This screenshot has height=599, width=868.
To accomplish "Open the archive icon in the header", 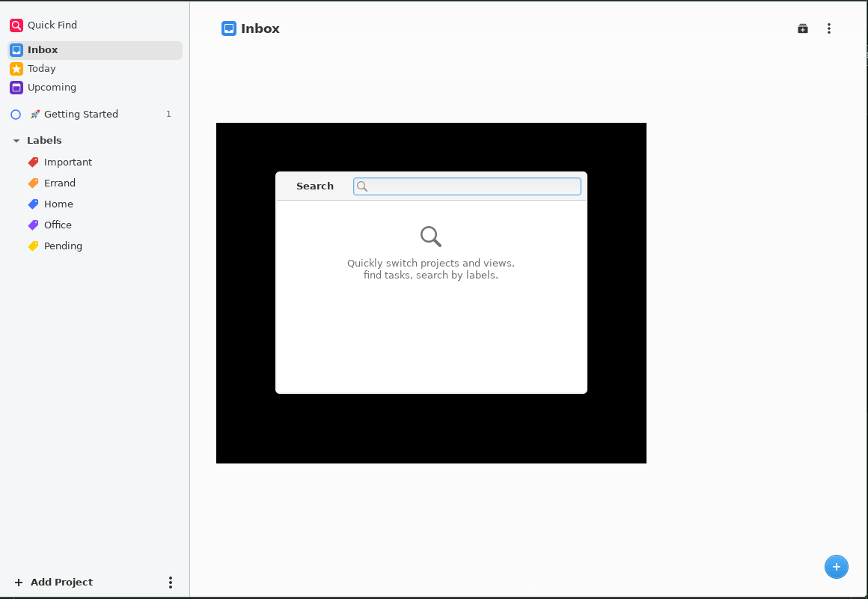I will click(802, 28).
